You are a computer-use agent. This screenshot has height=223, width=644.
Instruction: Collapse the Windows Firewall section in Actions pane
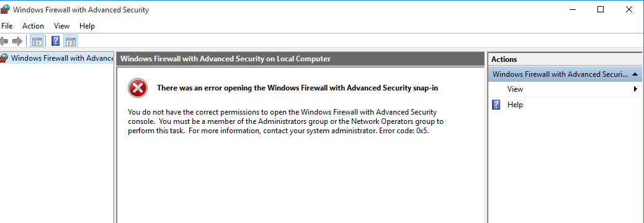coord(635,74)
